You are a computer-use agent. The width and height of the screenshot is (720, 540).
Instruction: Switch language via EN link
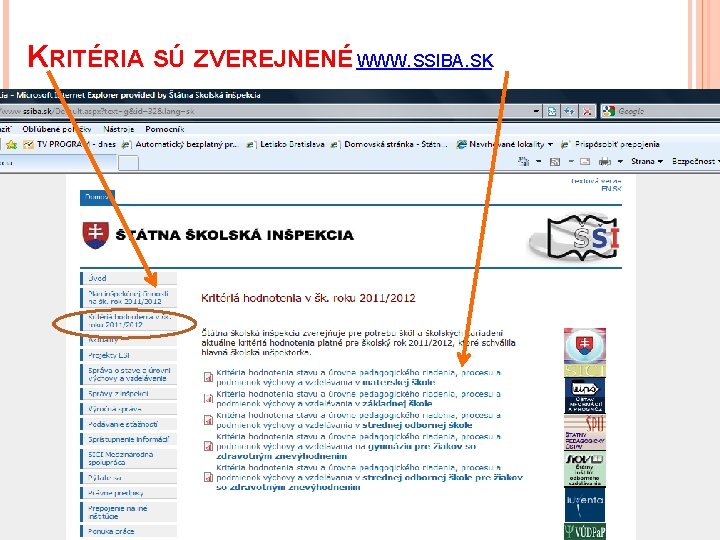pos(606,189)
